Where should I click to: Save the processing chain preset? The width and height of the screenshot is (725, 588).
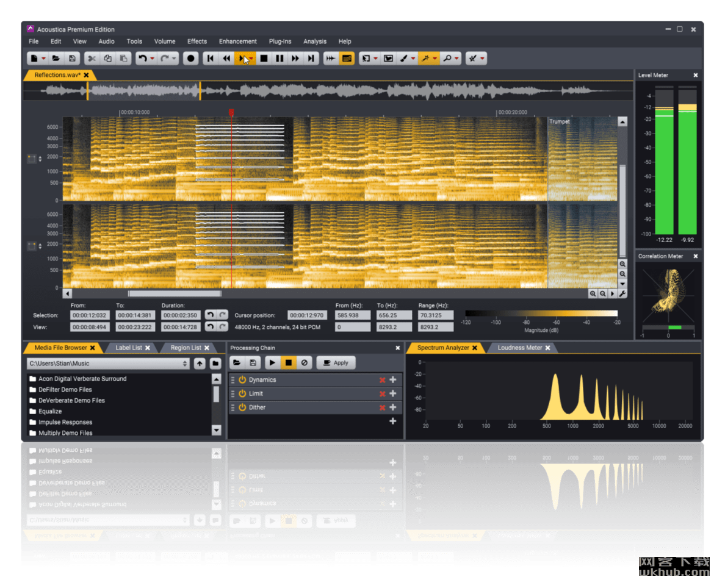[253, 363]
